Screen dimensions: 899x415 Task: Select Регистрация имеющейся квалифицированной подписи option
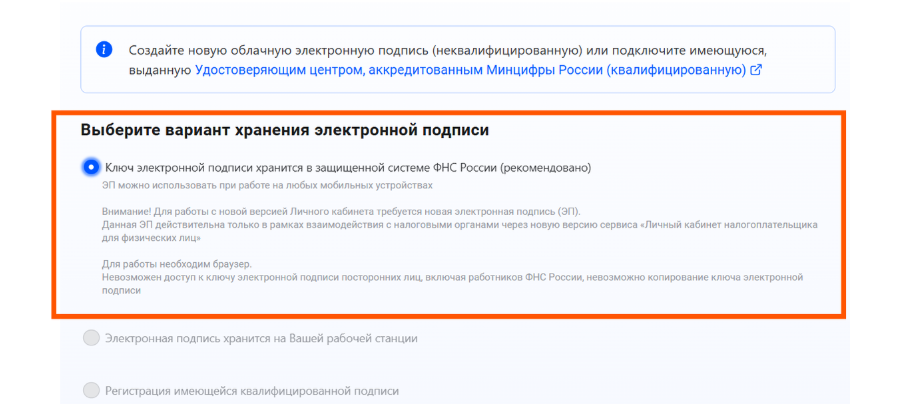[91, 391]
